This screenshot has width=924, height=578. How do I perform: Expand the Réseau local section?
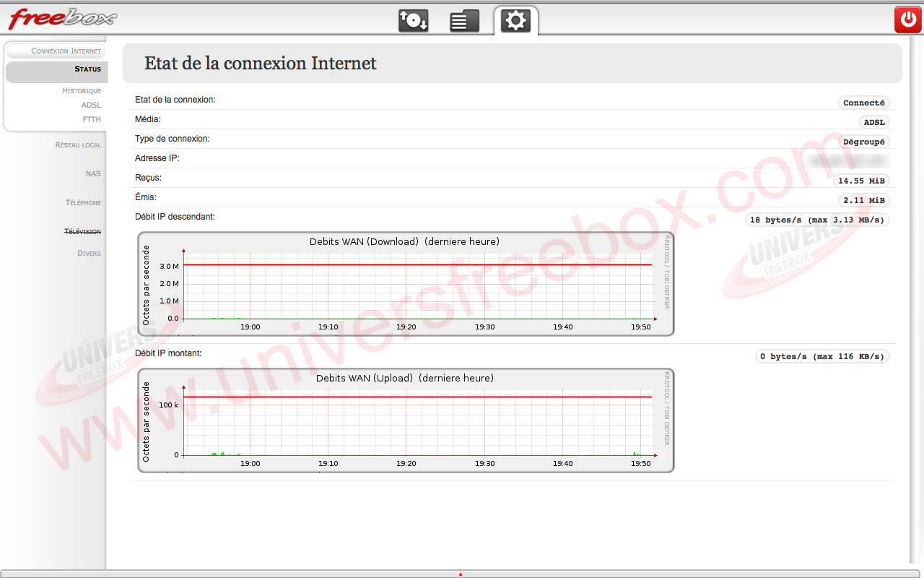78,145
